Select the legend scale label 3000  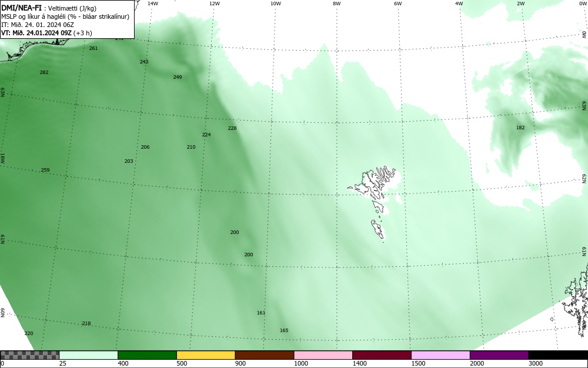tap(536, 363)
